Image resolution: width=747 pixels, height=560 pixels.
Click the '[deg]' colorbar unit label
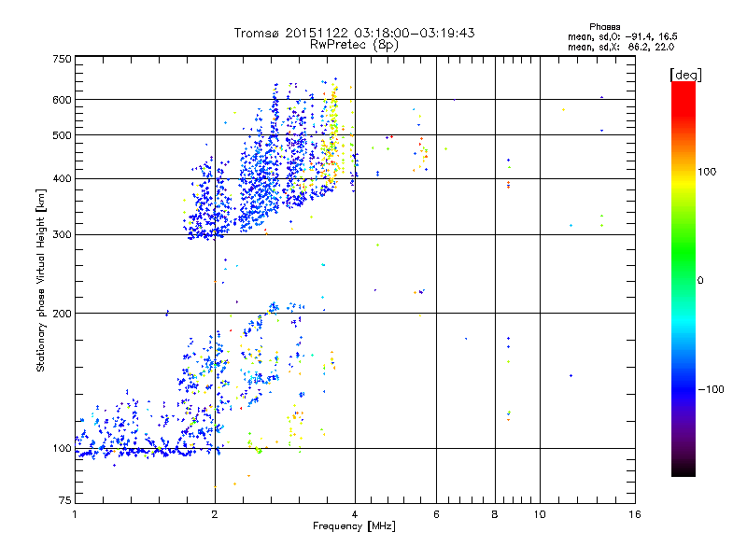point(685,75)
